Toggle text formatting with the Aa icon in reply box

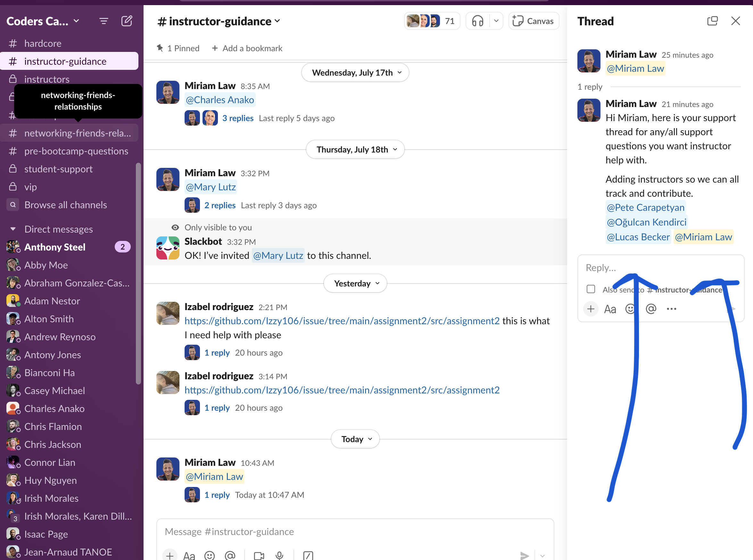[x=610, y=309]
